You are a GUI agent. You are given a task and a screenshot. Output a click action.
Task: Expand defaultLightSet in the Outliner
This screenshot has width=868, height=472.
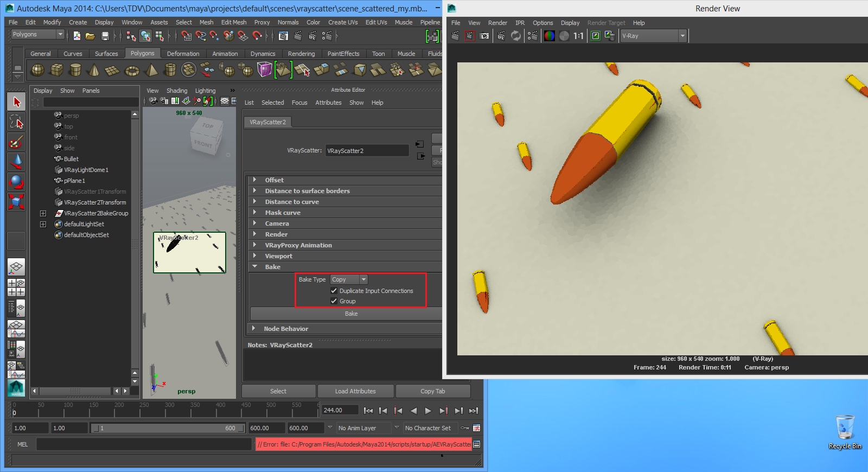(43, 224)
